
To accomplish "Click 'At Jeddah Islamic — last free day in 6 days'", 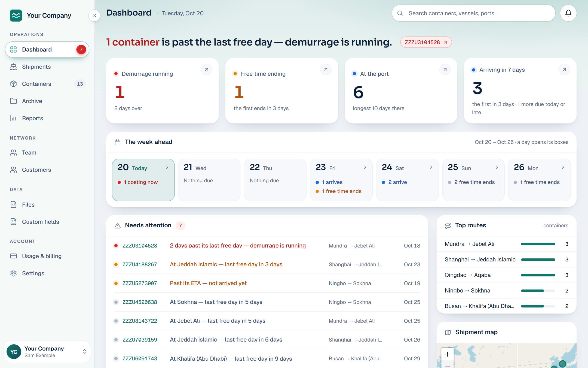I will (226, 340).
